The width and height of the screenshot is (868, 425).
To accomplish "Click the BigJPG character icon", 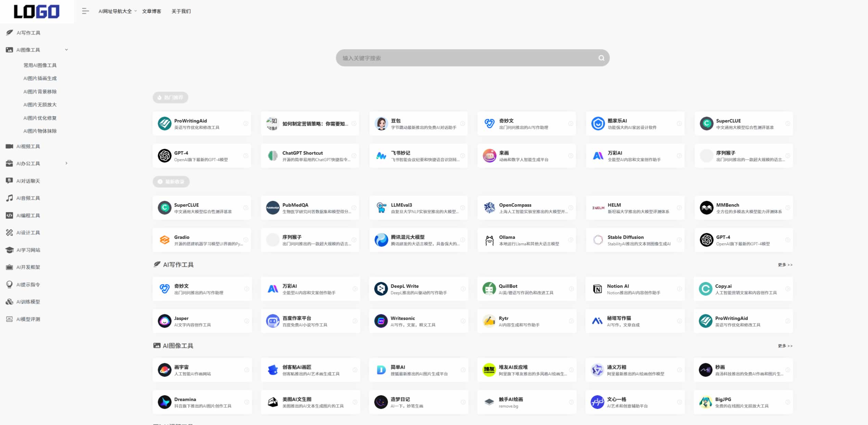I will pos(705,402).
